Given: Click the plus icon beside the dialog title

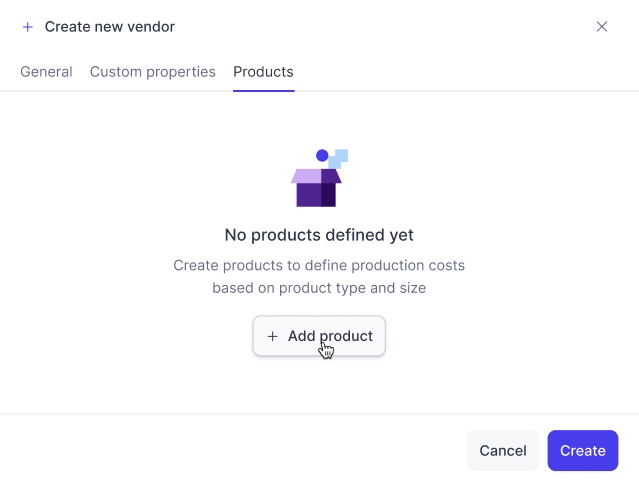Looking at the screenshot, I should point(28,27).
